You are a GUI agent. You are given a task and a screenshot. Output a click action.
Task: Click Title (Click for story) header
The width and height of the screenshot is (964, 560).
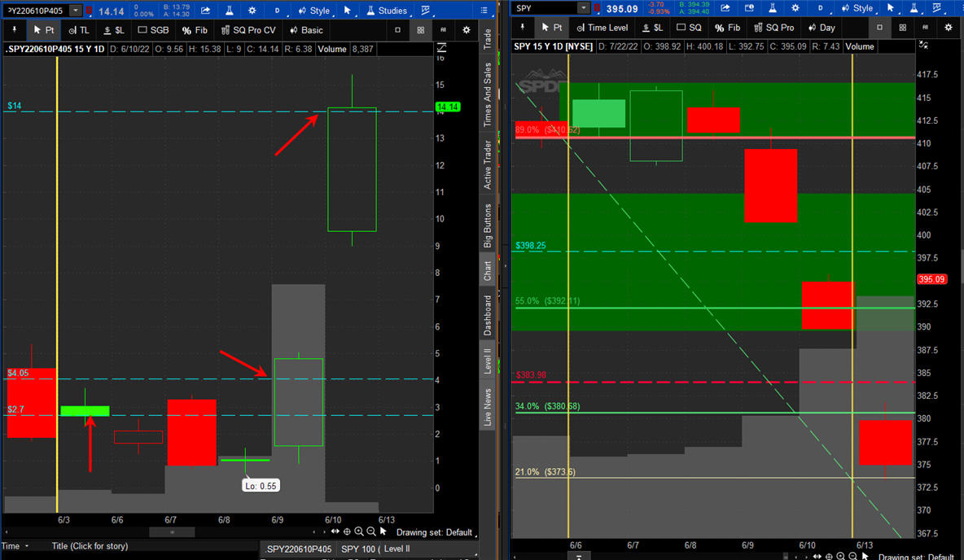tap(90, 546)
